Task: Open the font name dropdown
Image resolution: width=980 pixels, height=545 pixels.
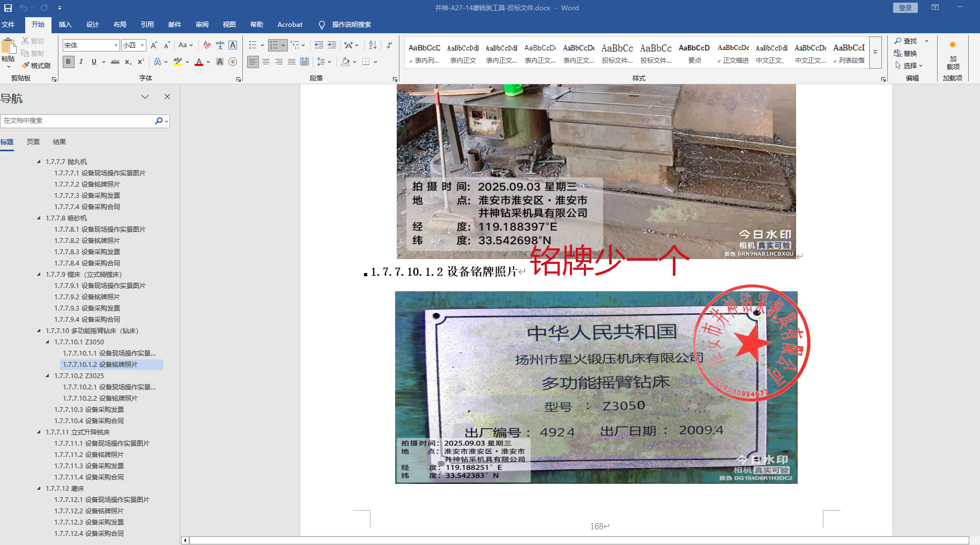Action: (x=116, y=46)
